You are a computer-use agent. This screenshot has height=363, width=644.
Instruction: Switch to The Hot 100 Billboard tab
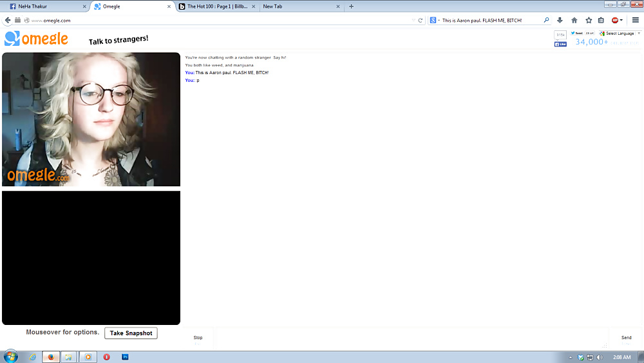point(218,6)
